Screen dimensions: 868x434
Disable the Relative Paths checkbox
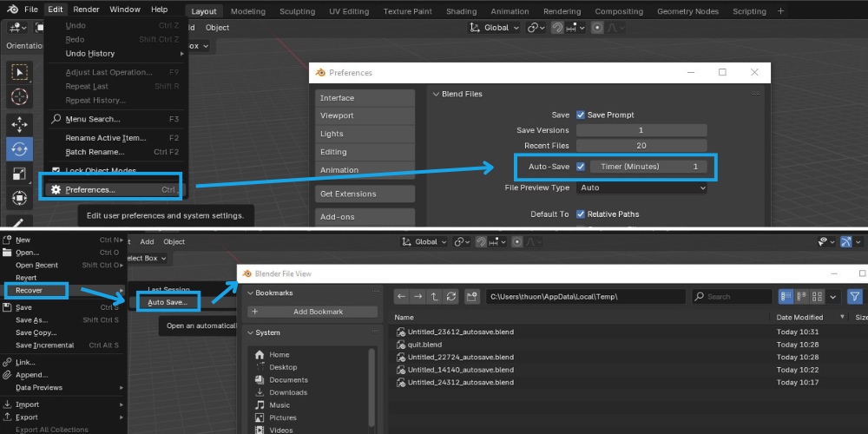tap(581, 214)
